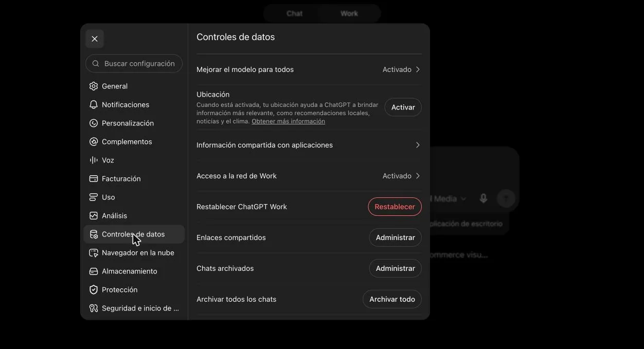The height and width of the screenshot is (349, 644).
Task: Click Administrar for Chats archivados
Action: (396, 268)
